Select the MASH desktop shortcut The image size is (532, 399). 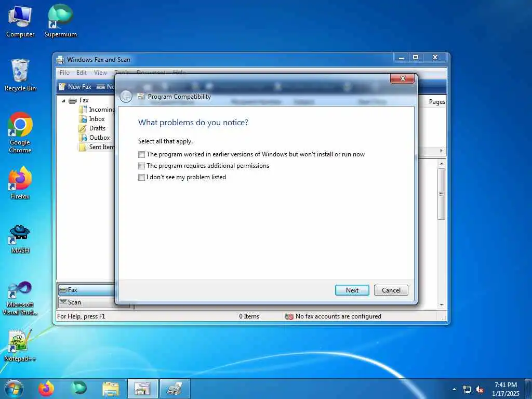20,239
